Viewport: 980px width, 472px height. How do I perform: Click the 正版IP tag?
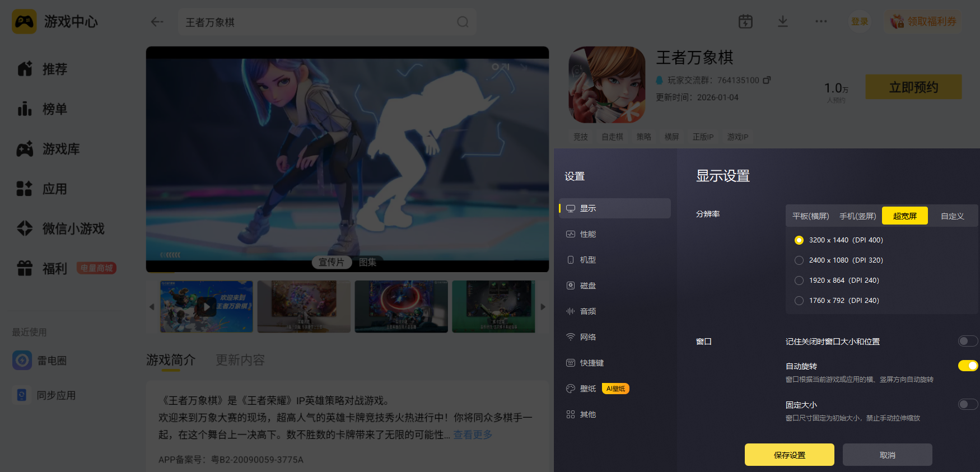pos(703,137)
